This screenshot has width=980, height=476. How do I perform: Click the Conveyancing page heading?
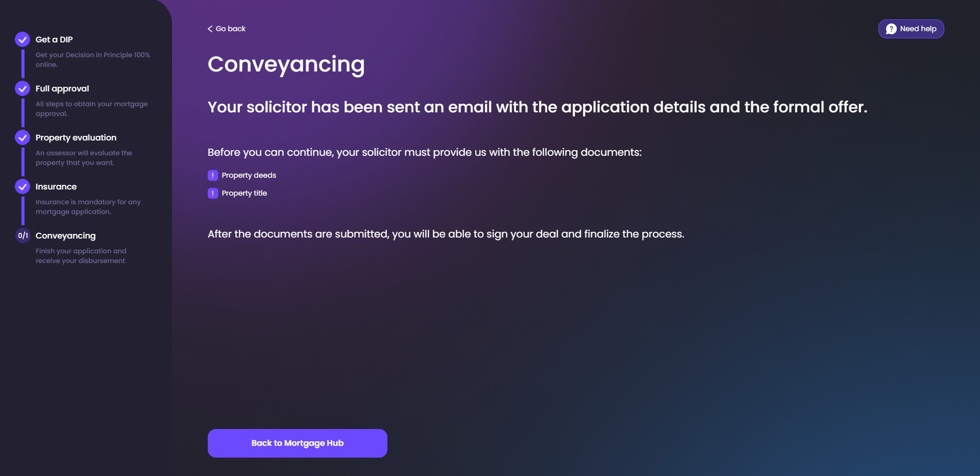286,64
